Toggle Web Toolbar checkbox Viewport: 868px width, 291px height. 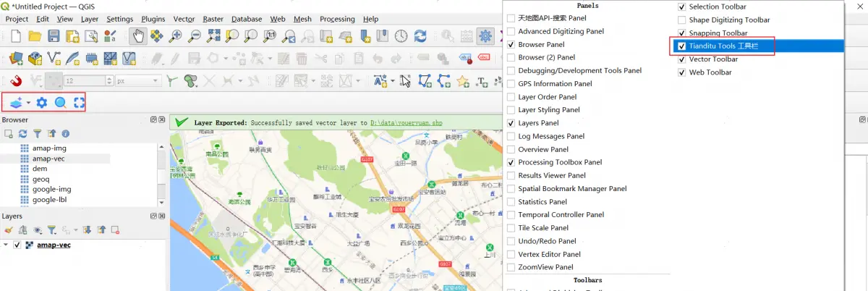click(x=681, y=72)
